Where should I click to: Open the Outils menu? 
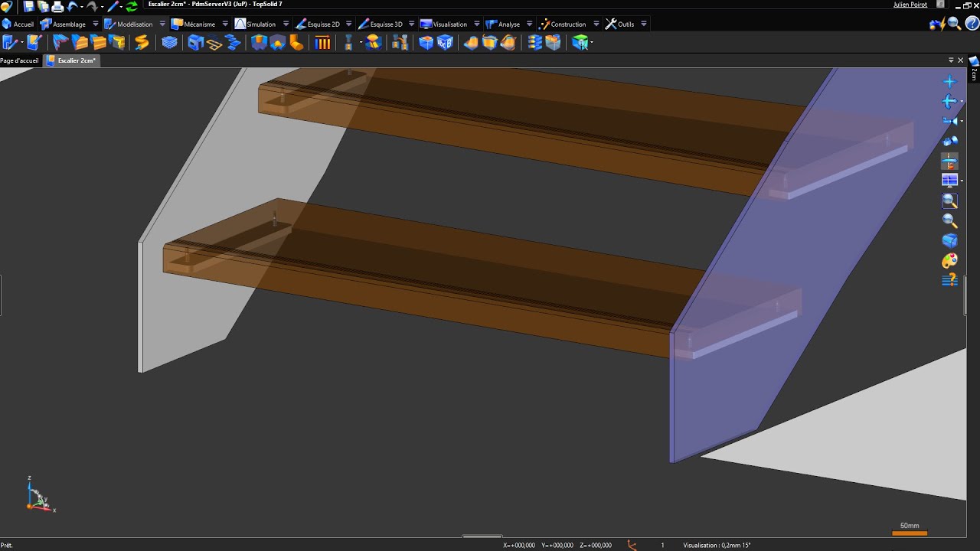tap(620, 24)
